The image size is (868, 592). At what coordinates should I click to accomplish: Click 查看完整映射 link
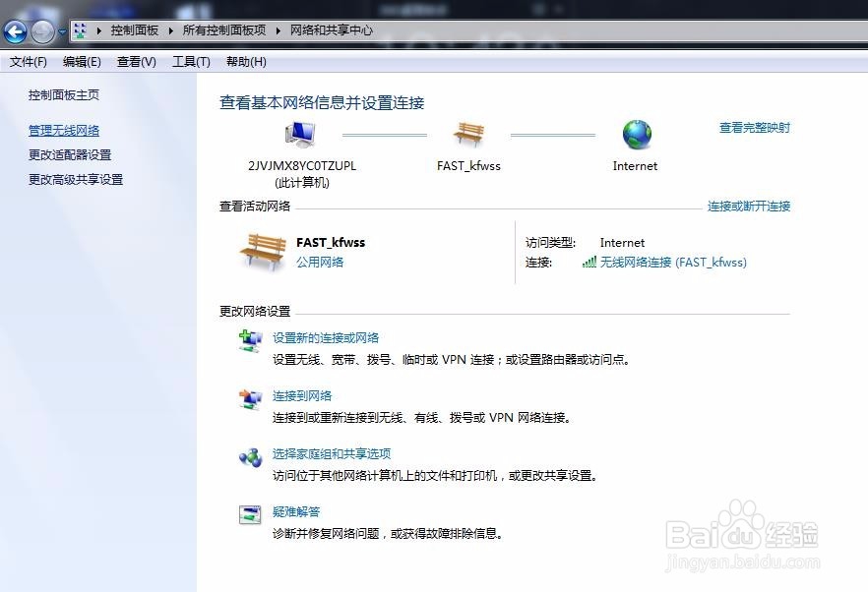coord(755,128)
